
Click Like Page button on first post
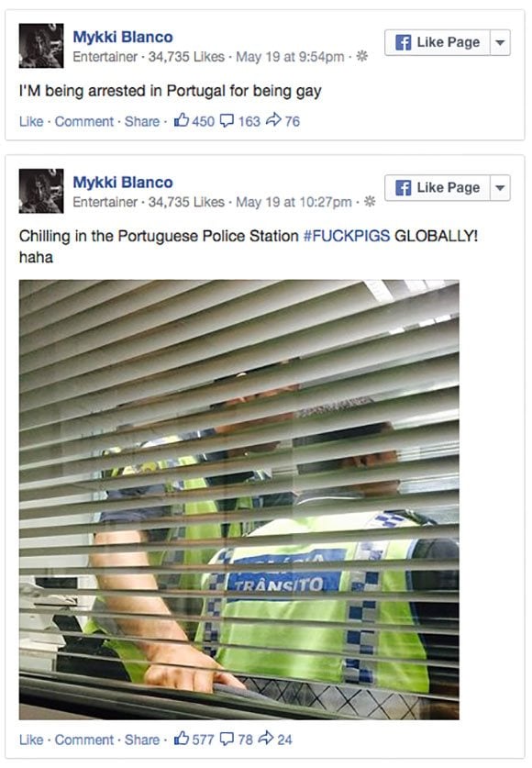click(x=438, y=42)
